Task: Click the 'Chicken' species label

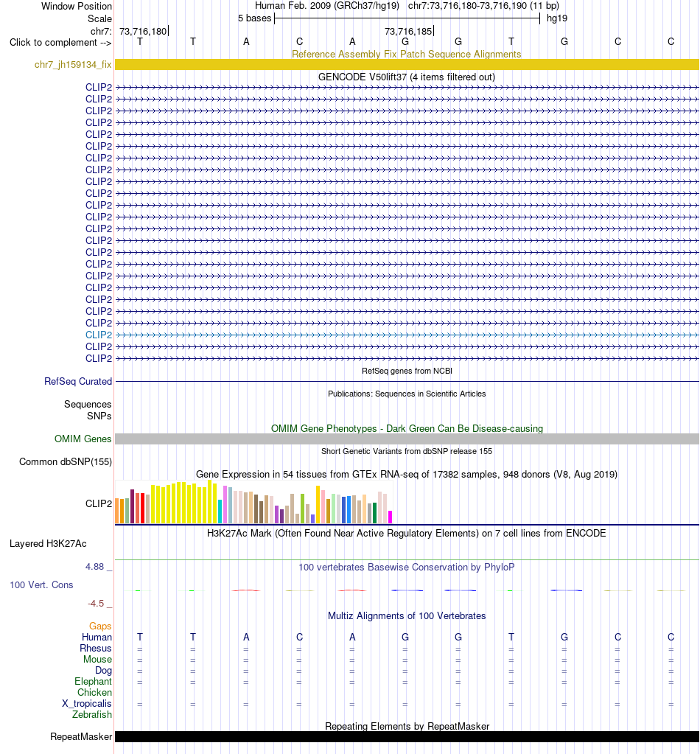Action: (x=95, y=692)
